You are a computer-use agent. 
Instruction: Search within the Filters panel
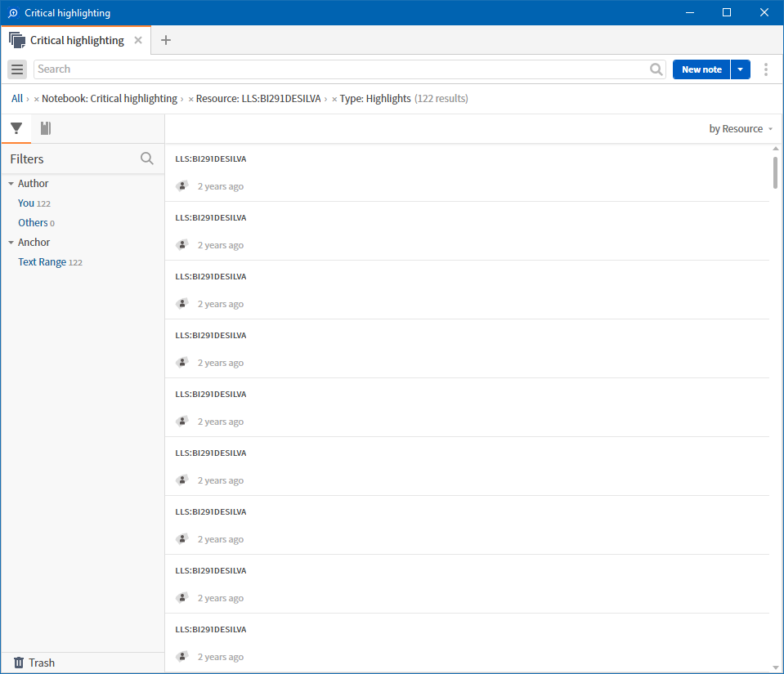[147, 158]
